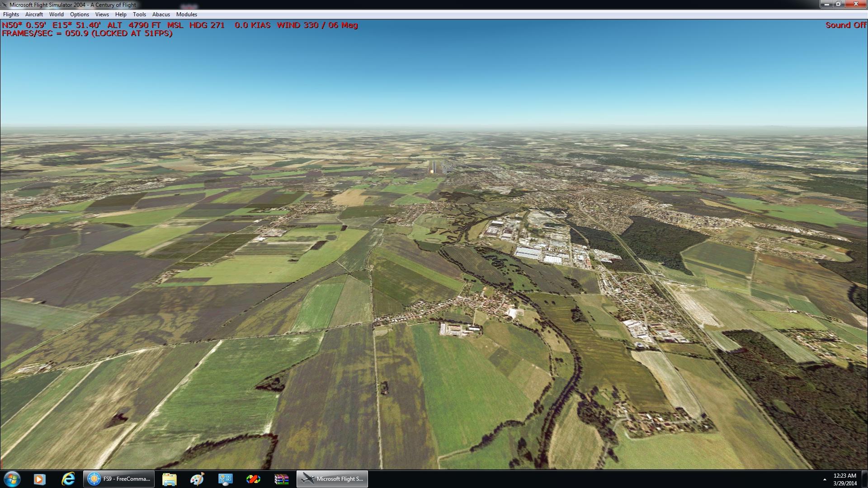Open the Views menu

pos(102,14)
